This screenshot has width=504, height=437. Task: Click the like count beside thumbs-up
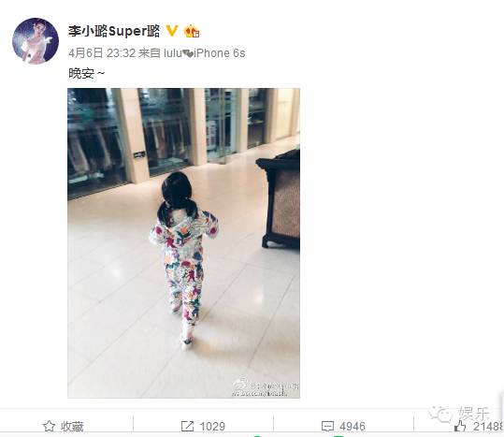(488, 427)
